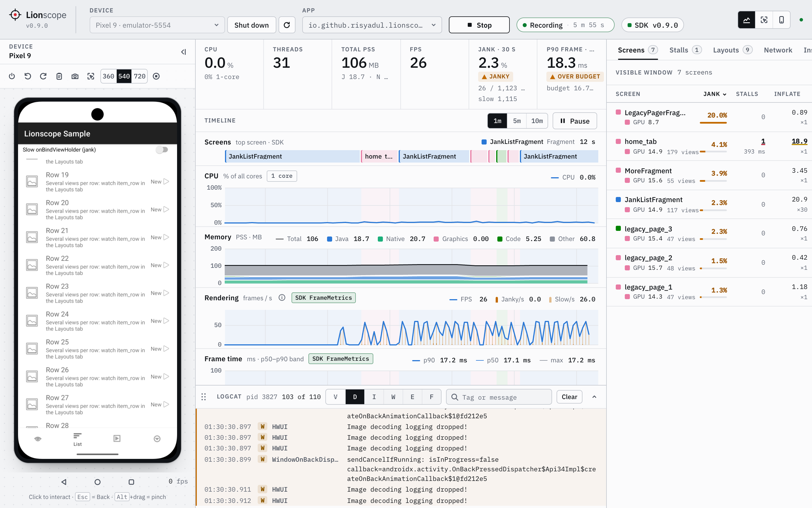The image size is (812, 508).
Task: Filter logcat to Info level
Action: pos(374,397)
